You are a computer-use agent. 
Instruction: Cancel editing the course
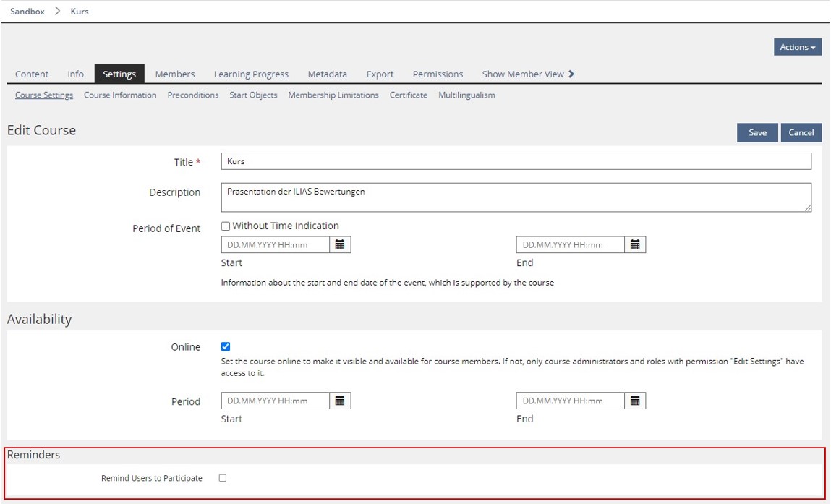[x=801, y=132]
